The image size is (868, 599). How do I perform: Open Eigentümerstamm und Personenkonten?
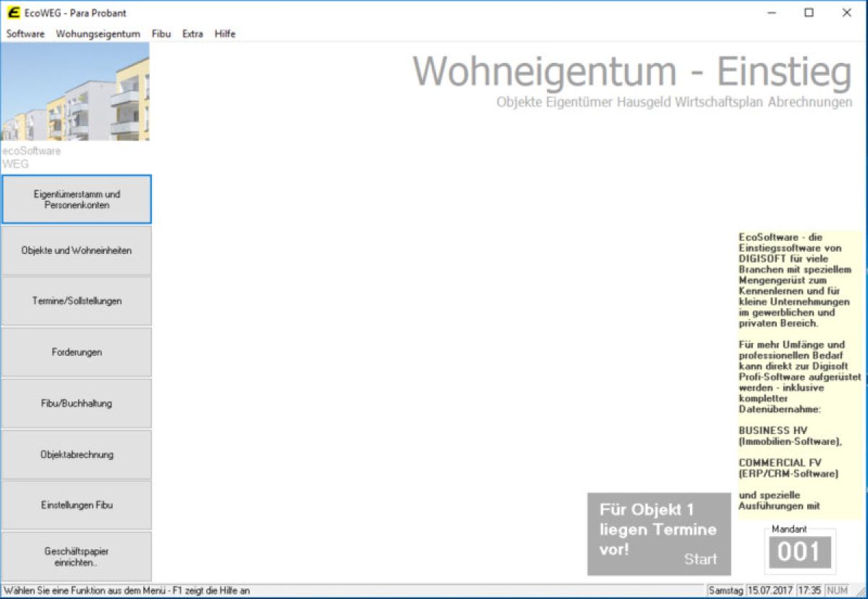coord(77,200)
